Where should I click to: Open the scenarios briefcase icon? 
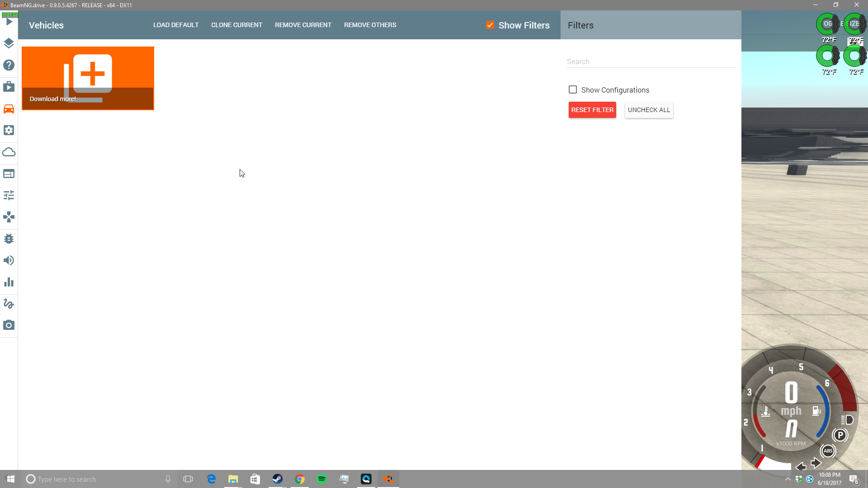click(9, 87)
